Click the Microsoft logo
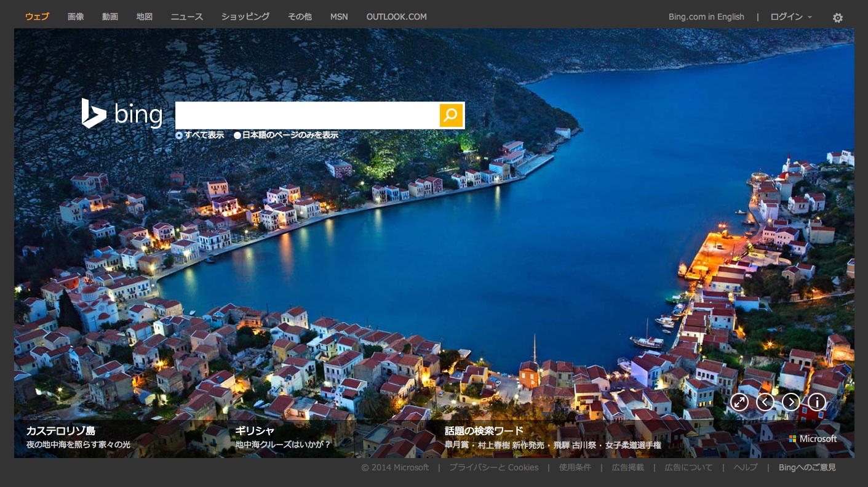 click(x=813, y=439)
